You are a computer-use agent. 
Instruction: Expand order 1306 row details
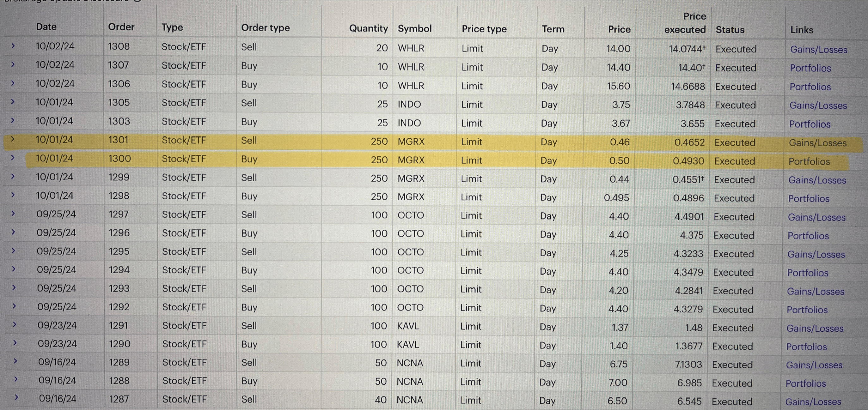point(13,83)
